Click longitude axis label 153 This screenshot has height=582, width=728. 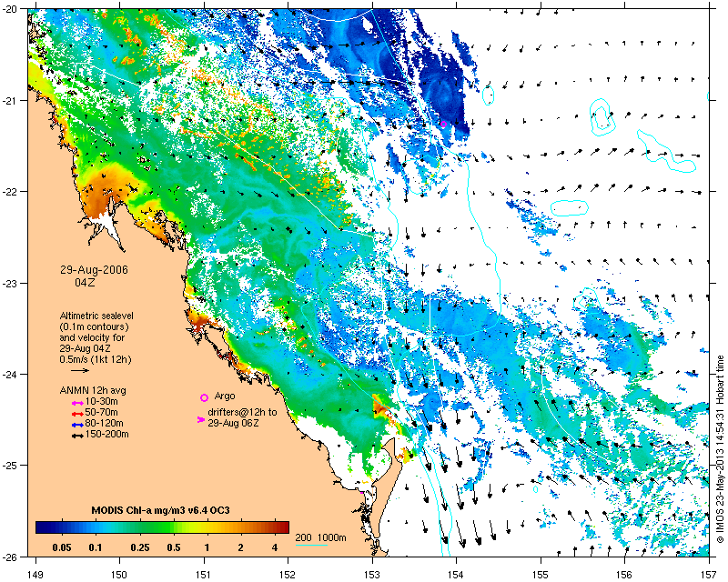372,575
